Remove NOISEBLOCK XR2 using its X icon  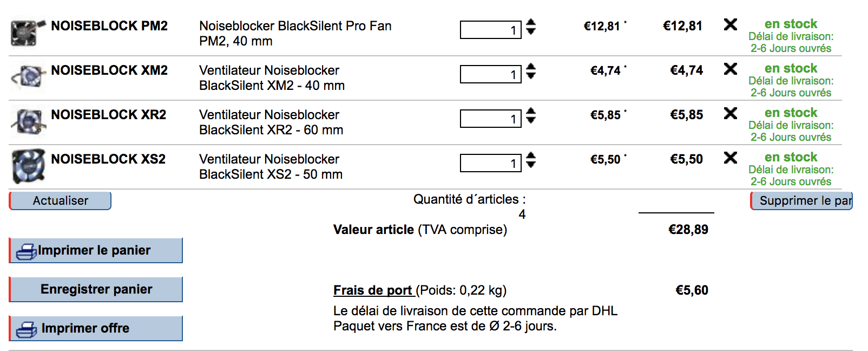click(x=730, y=113)
